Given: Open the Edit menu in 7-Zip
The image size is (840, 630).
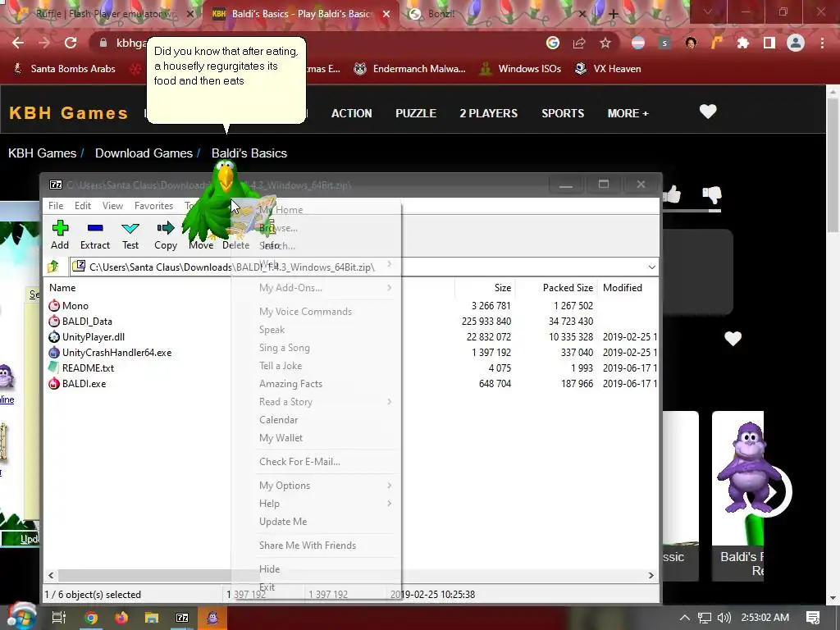Looking at the screenshot, I should pos(83,206).
